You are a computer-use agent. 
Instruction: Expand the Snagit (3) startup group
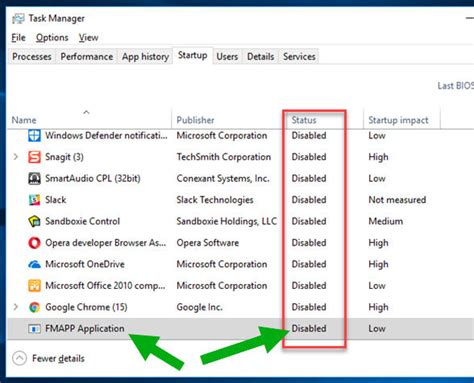[16, 157]
